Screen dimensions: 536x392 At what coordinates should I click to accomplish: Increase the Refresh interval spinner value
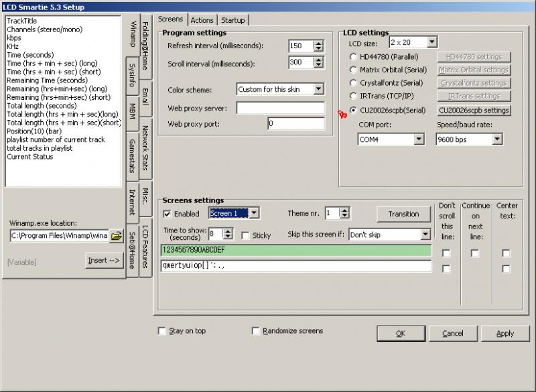318,43
